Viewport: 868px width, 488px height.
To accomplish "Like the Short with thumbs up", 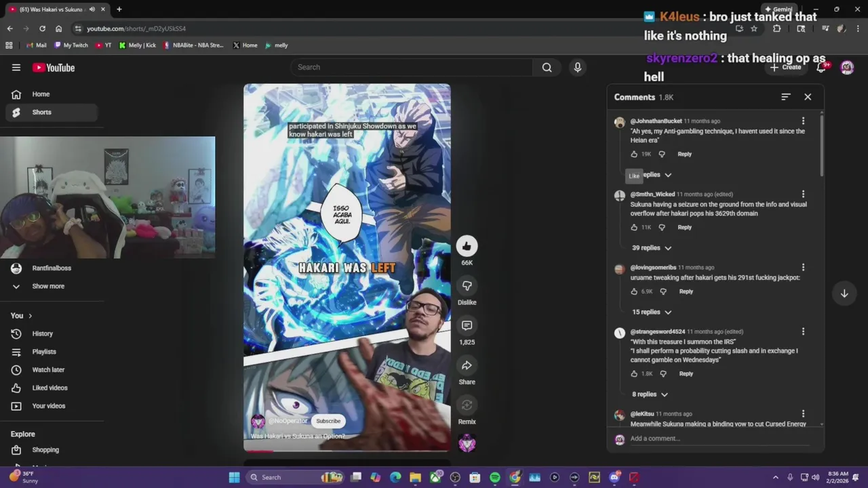I will [467, 246].
